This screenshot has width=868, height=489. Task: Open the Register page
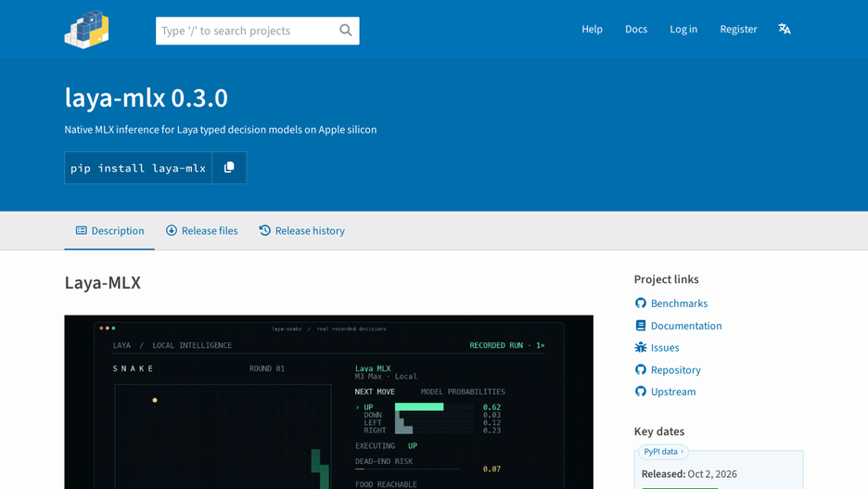coord(738,29)
